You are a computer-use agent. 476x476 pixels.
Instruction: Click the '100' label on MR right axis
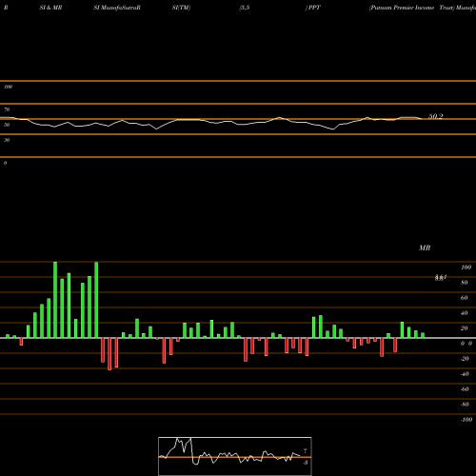pyautogui.click(x=466, y=268)
